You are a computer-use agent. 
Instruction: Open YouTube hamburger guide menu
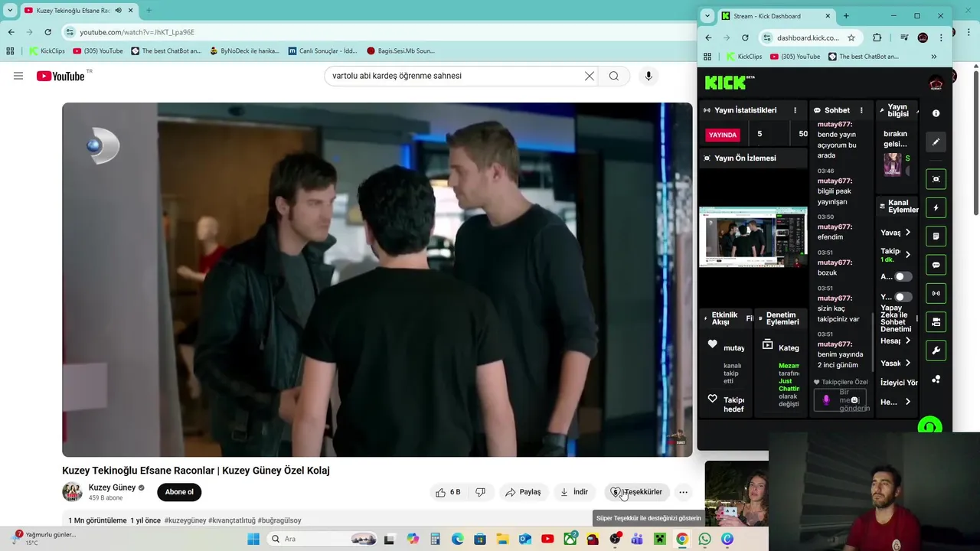click(18, 76)
